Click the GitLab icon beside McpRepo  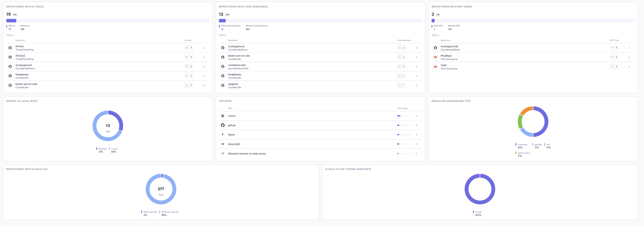[x=435, y=57]
